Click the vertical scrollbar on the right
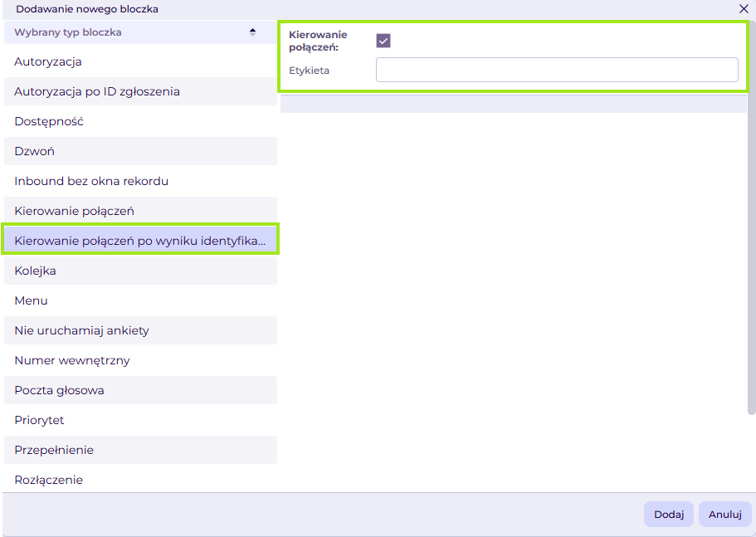Viewport: 756px width, 537px height. pyautogui.click(x=751, y=217)
